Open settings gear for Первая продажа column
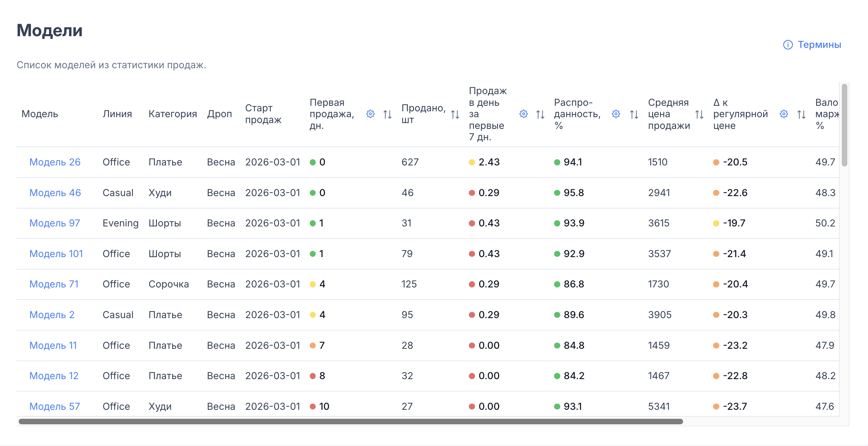The image size is (868, 446). 370,114
